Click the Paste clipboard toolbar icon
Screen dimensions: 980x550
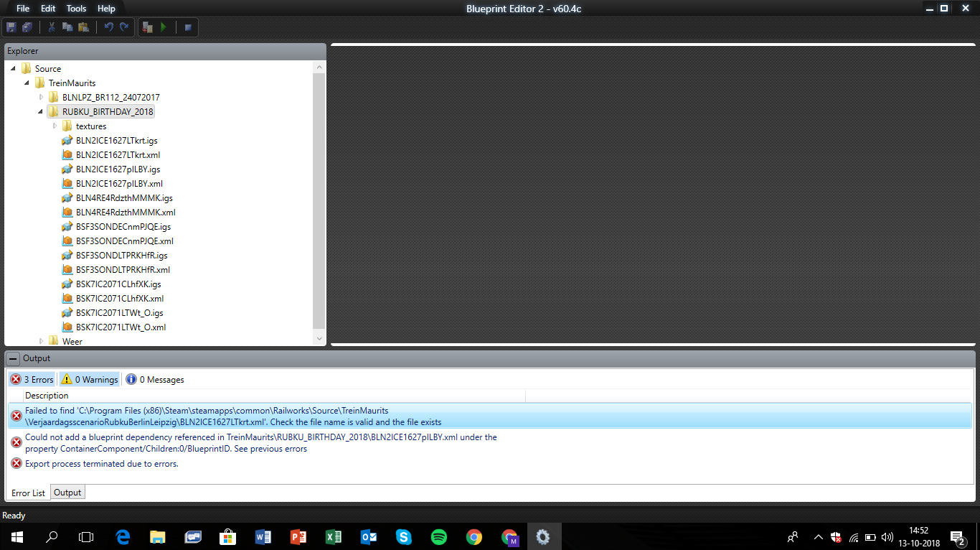coord(83,27)
